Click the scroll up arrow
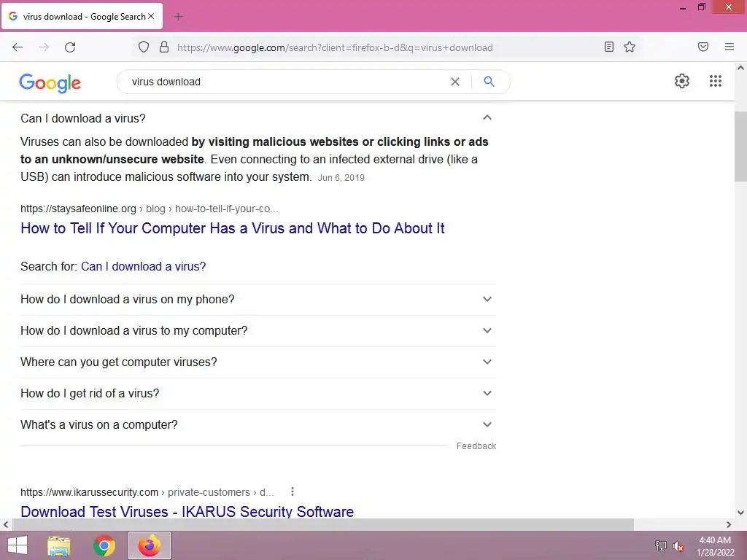 (740, 68)
